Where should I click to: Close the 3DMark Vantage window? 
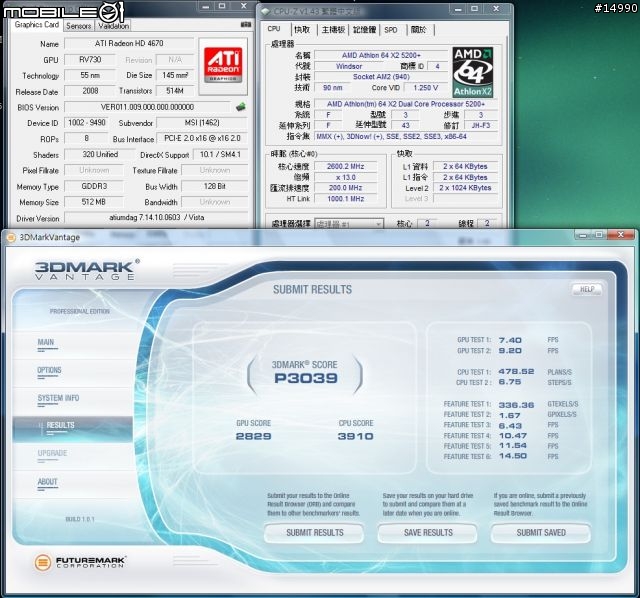[621, 235]
